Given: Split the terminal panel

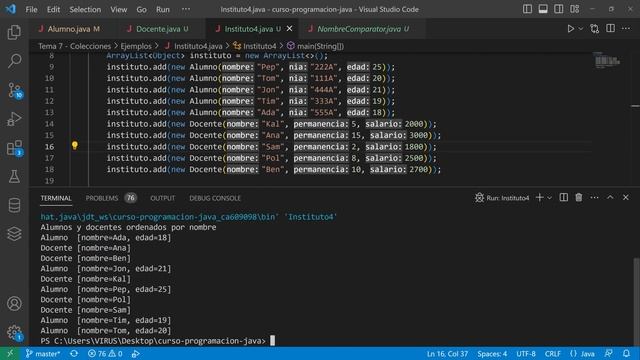Looking at the screenshot, I should pos(564,198).
